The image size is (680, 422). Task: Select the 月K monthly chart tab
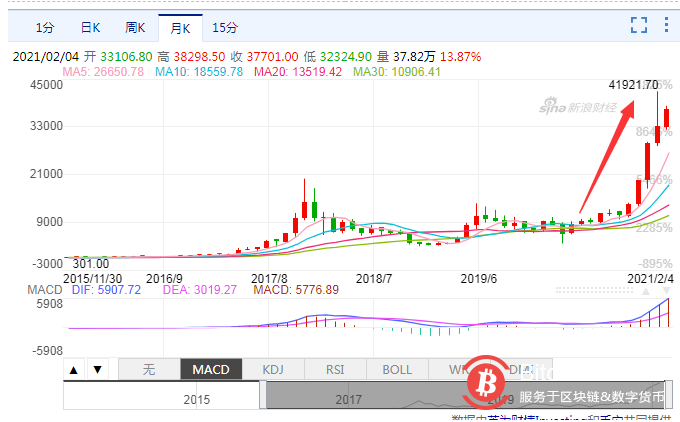point(181,27)
